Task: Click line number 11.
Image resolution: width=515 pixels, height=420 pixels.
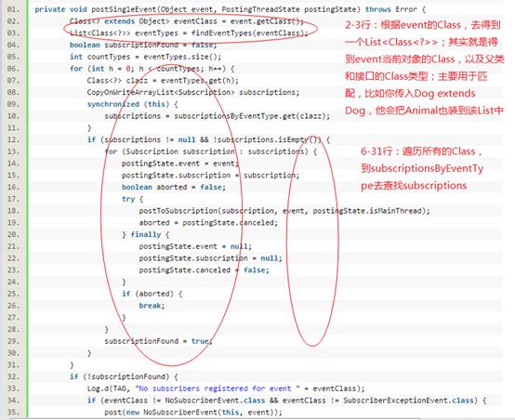Action: click(13, 127)
